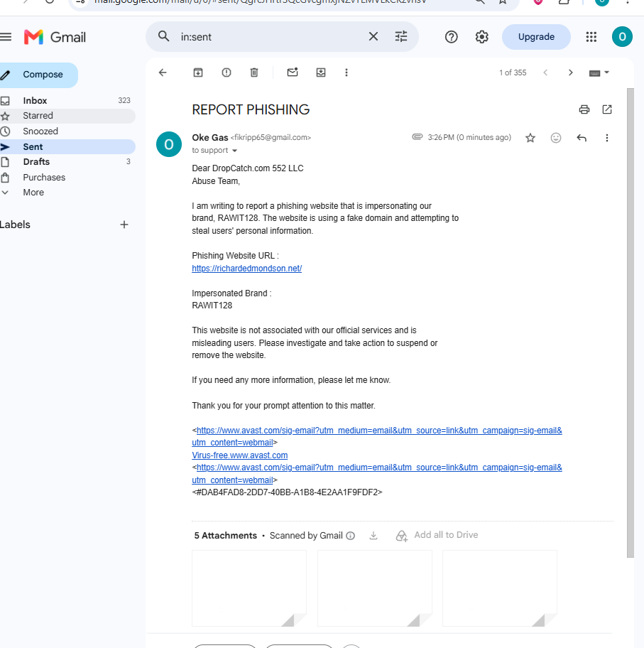Delete this email with trash icon
Viewport: 644px width, 648px height.
point(254,72)
